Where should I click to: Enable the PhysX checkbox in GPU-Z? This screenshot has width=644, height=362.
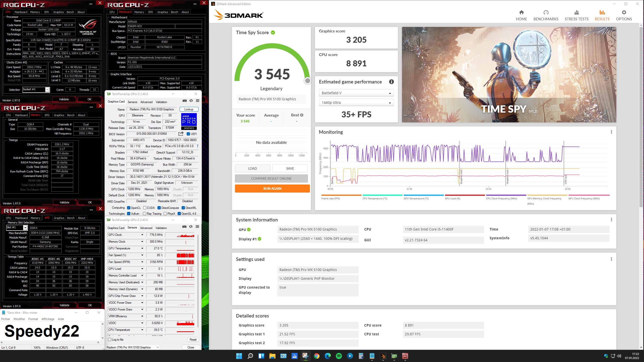point(165,214)
